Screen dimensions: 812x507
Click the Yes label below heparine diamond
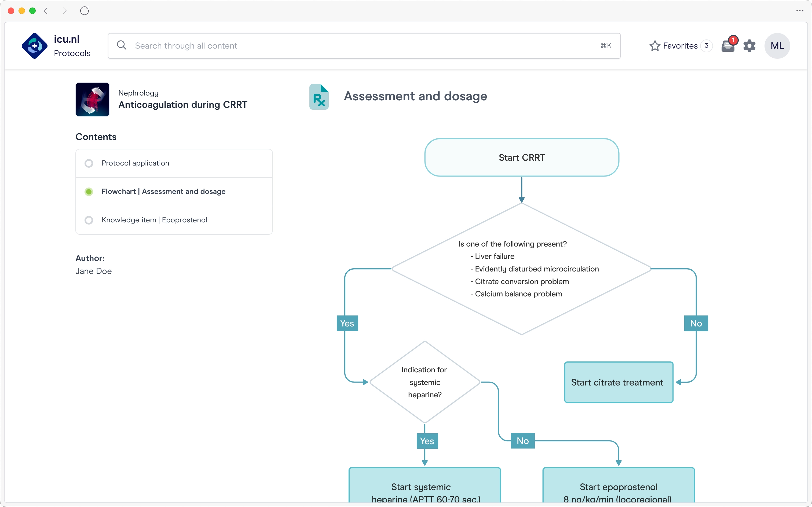(x=427, y=441)
